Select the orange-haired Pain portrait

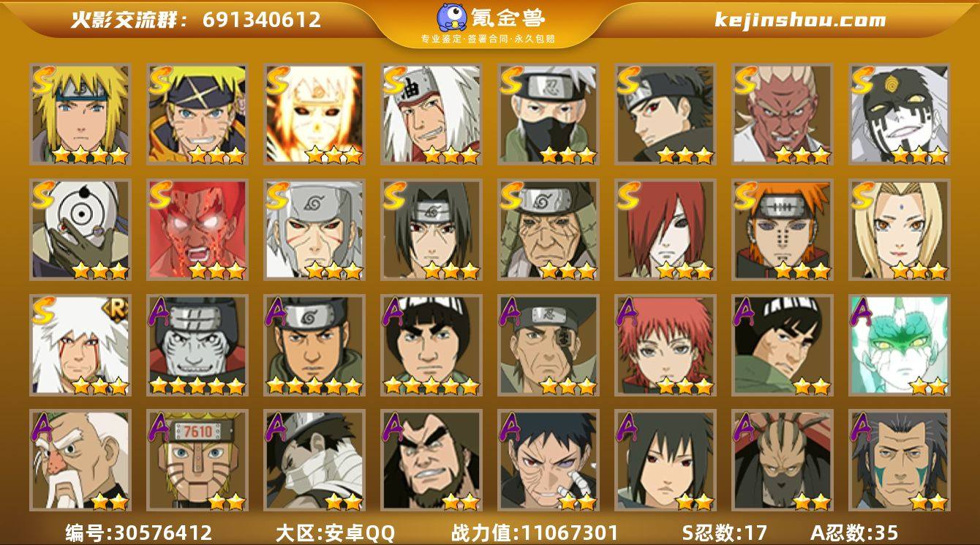[782, 230]
